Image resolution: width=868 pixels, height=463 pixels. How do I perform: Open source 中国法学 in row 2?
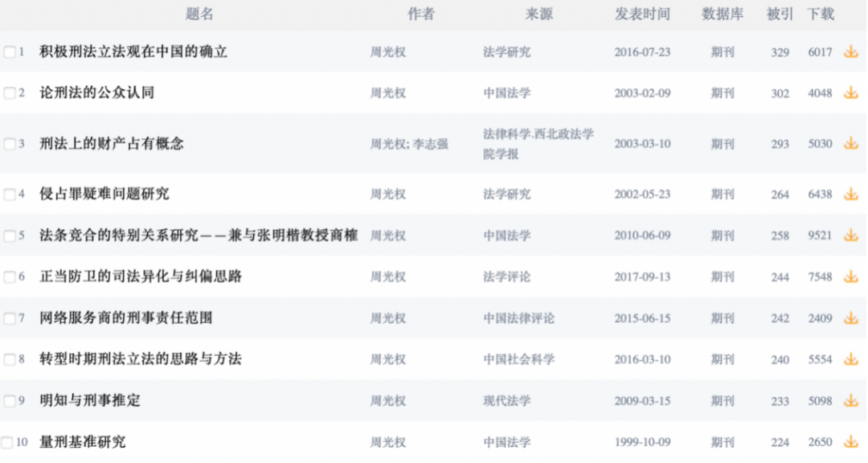coord(506,93)
